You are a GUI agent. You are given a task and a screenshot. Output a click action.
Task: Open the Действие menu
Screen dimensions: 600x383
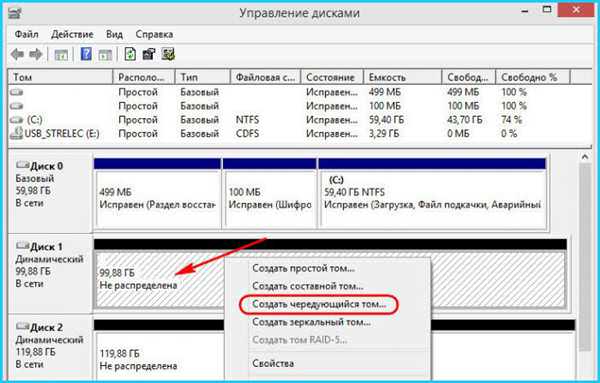coord(72,34)
